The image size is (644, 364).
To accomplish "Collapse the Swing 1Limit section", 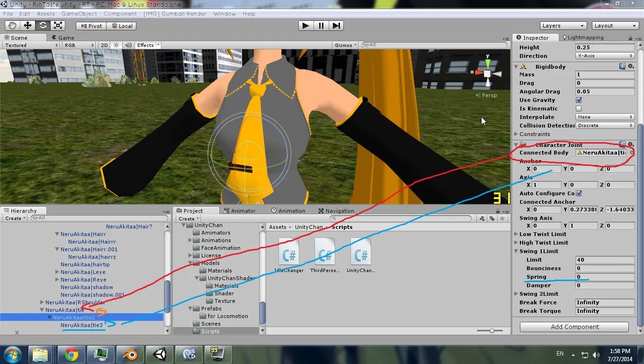I will tap(517, 251).
